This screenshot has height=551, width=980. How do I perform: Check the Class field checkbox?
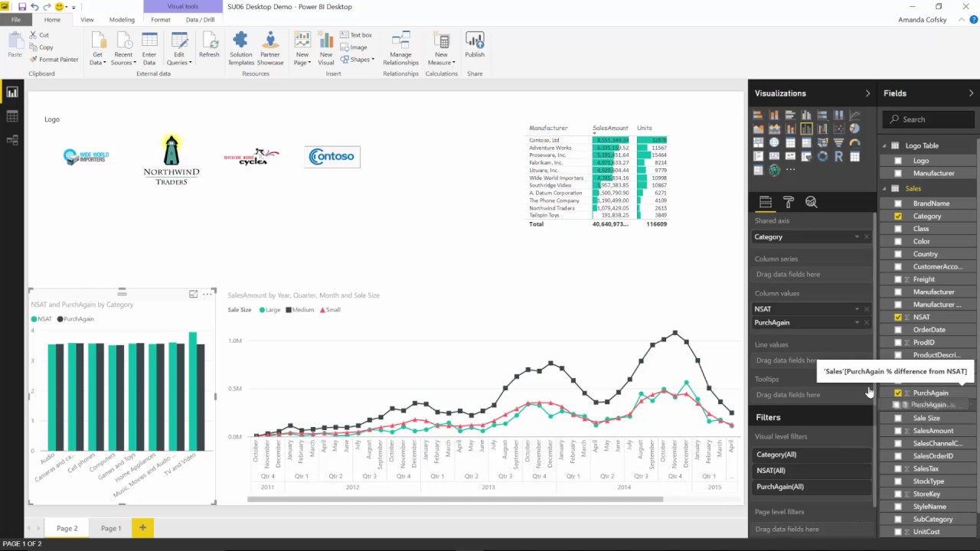898,229
